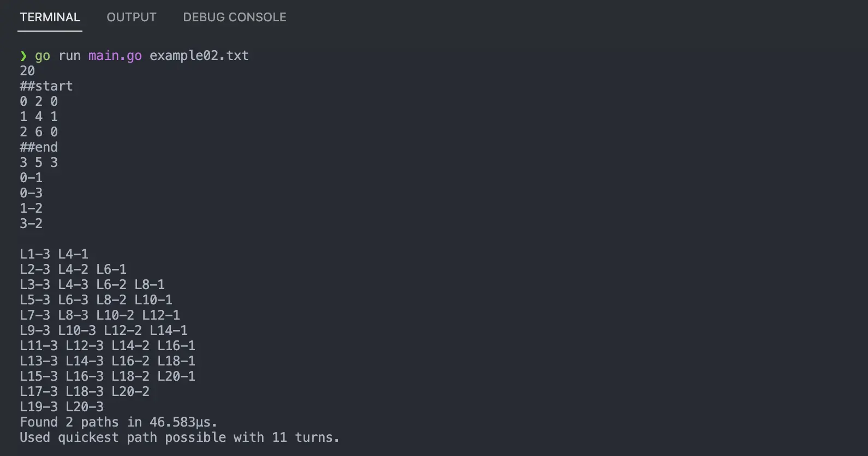Image resolution: width=868 pixels, height=456 pixels.
Task: Click the 'Found 2 paths' result line
Action: pos(69,422)
